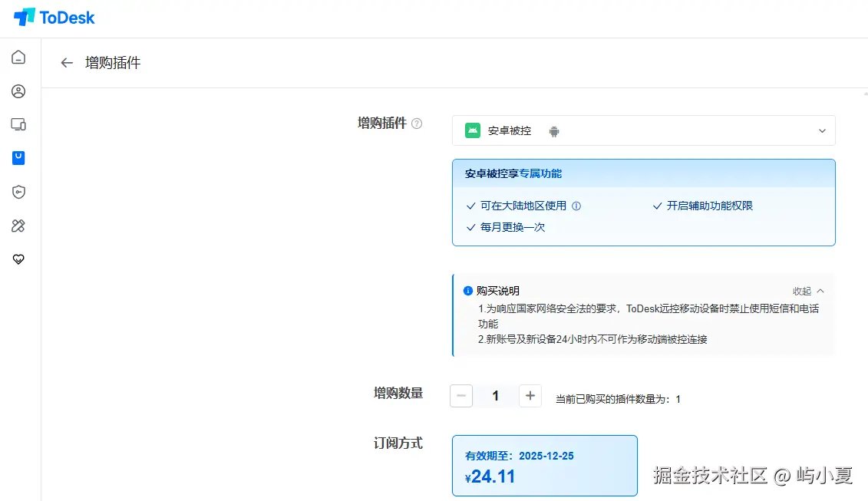This screenshot has width=868, height=501.
Task: Open the account profile sidebar icon
Action: tap(18, 91)
